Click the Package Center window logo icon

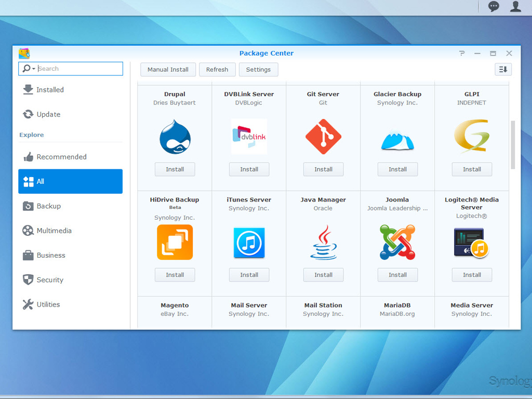(24, 54)
